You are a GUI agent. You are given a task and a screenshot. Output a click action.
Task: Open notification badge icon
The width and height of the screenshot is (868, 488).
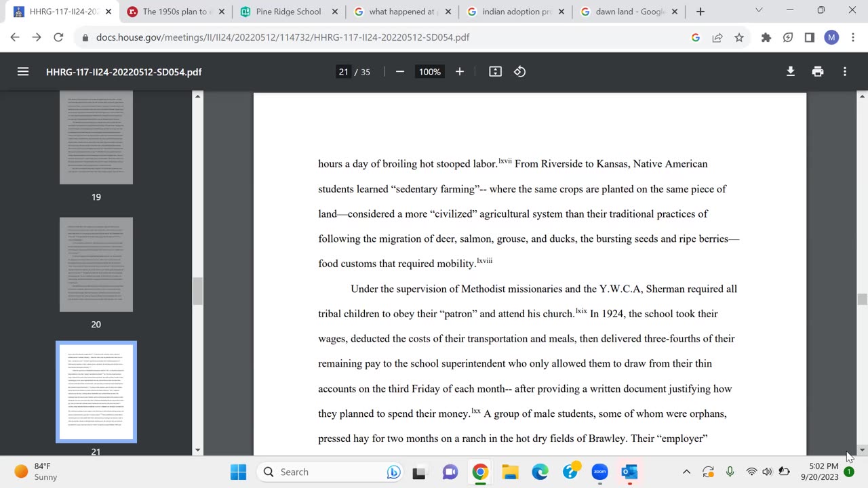point(849,472)
